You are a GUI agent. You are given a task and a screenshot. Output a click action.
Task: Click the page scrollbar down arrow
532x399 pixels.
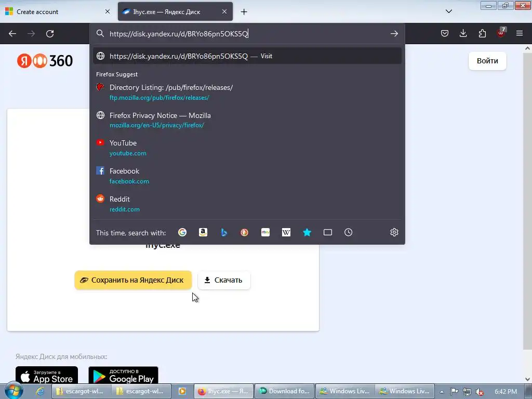tap(527, 379)
